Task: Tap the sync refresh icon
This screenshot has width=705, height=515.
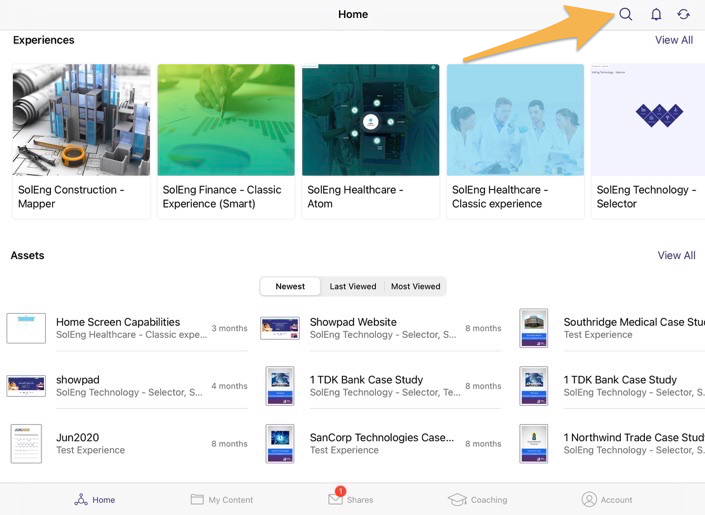Action: pyautogui.click(x=683, y=14)
